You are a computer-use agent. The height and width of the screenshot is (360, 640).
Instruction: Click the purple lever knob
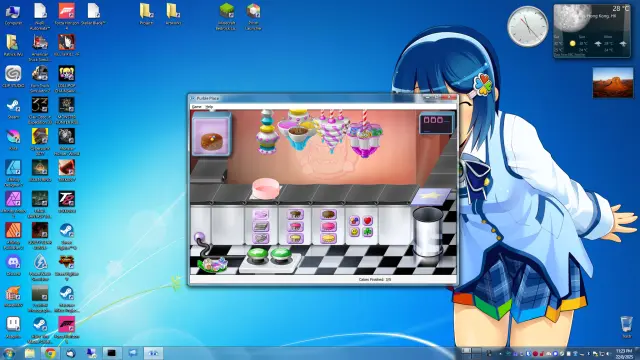(199, 237)
